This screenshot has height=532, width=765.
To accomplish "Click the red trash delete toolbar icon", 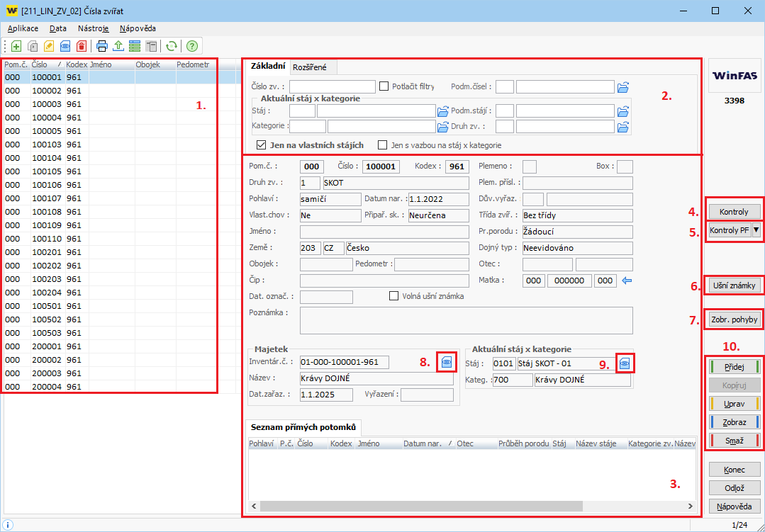I will click(x=81, y=46).
